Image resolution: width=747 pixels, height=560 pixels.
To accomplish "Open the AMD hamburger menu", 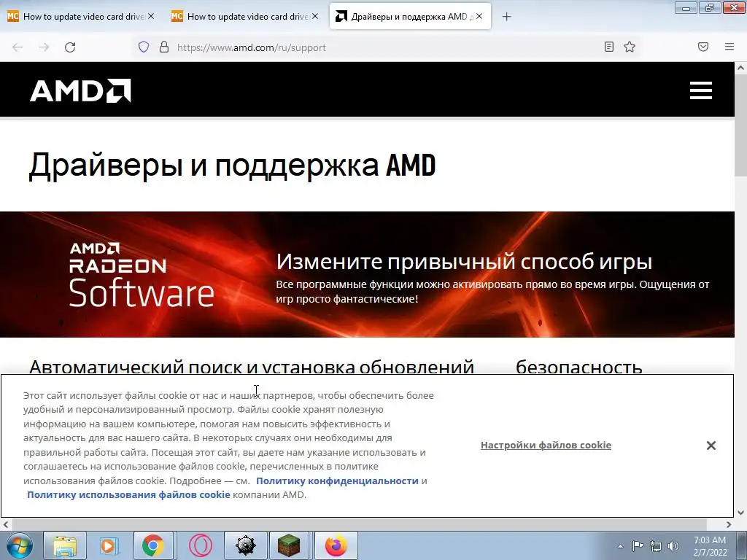I will tap(701, 90).
